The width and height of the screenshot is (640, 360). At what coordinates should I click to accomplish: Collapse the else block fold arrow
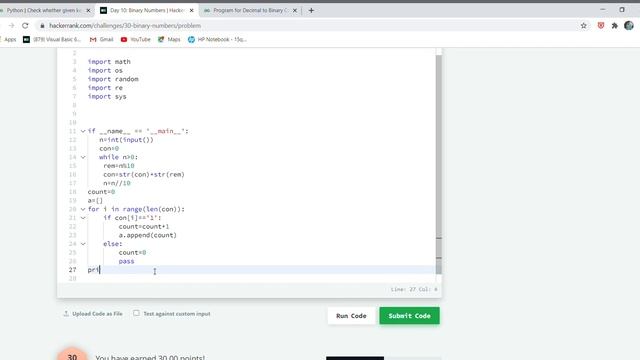(x=83, y=244)
